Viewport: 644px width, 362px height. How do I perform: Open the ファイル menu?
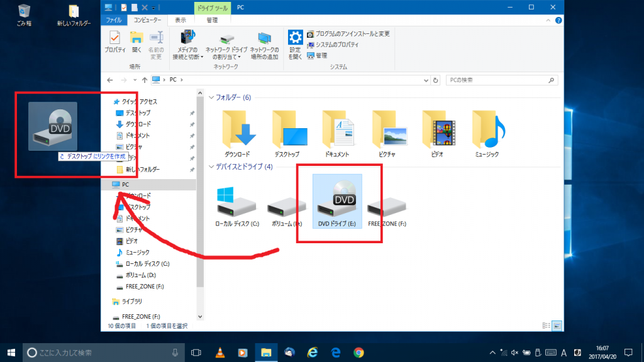pyautogui.click(x=114, y=19)
